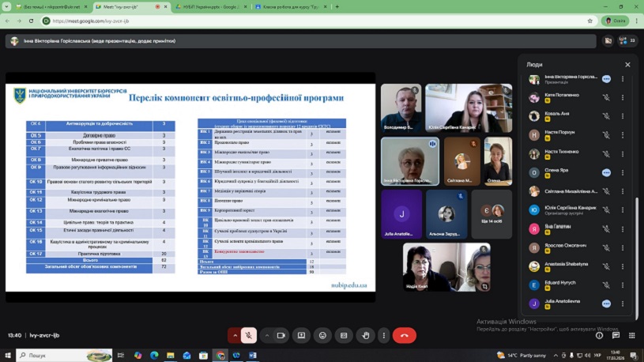Open options for Eduard Hyrych
Image resolution: width=644 pixels, height=362 pixels.
pyautogui.click(x=623, y=285)
